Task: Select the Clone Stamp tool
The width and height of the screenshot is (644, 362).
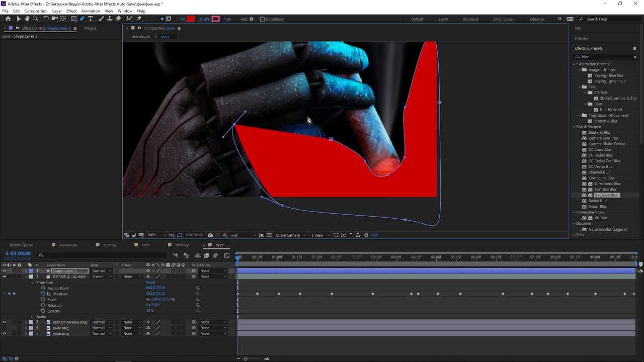Action: [x=109, y=19]
